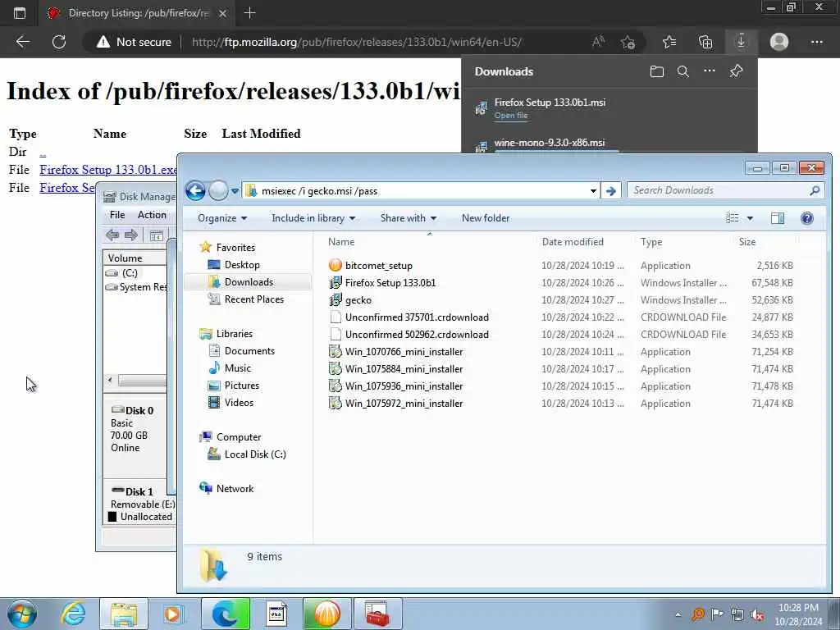This screenshot has height=630, width=840.
Task: Select Recent Places in Favorites
Action: coord(254,299)
